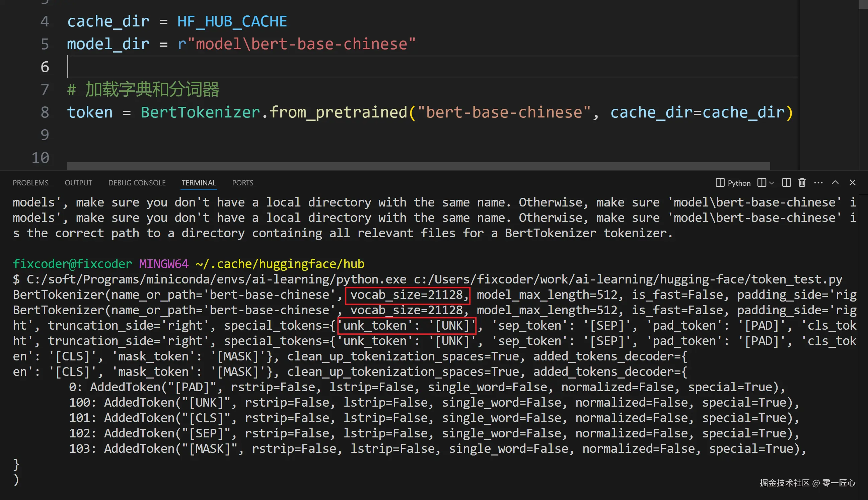The width and height of the screenshot is (868, 500).
Task: Open the terminal panel more actions ellipsis
Action: click(818, 182)
